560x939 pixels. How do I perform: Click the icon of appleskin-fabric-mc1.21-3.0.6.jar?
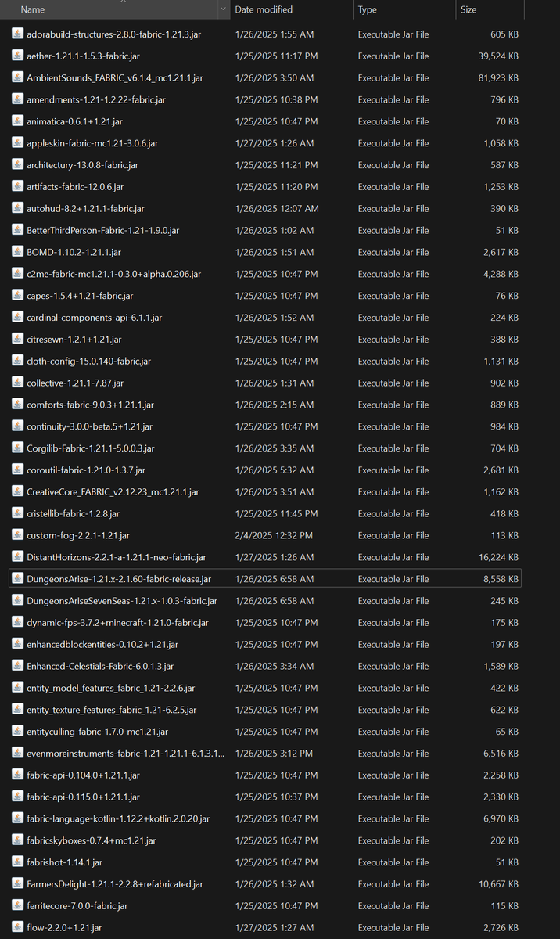[x=18, y=143]
